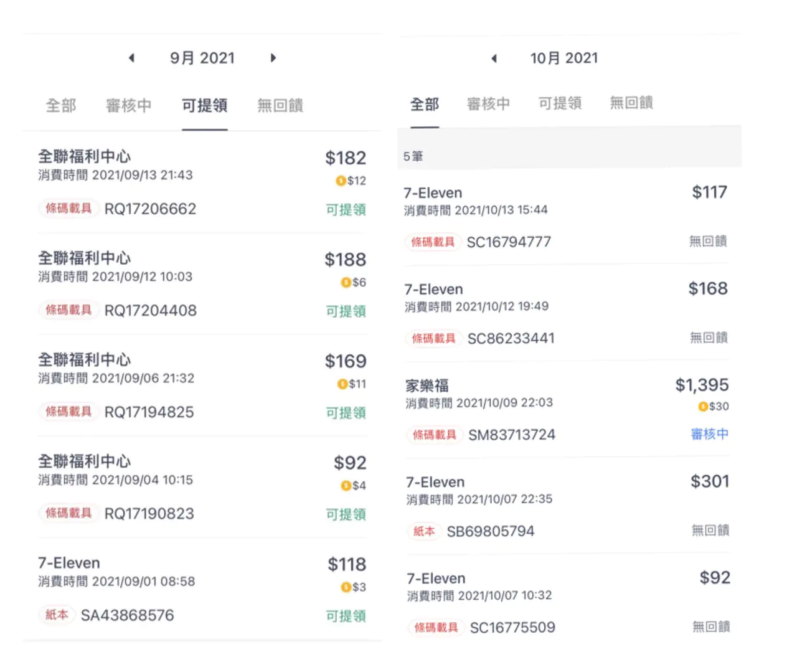
Task: Click 條碼載具 tag beside RQ17190823
Action: [68, 513]
